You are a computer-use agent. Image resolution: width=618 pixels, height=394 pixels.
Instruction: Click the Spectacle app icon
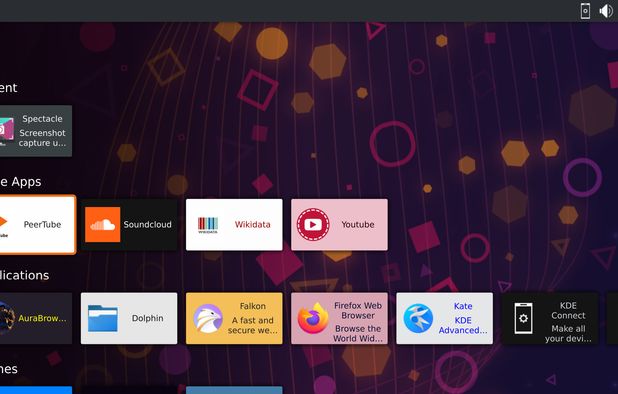7,131
